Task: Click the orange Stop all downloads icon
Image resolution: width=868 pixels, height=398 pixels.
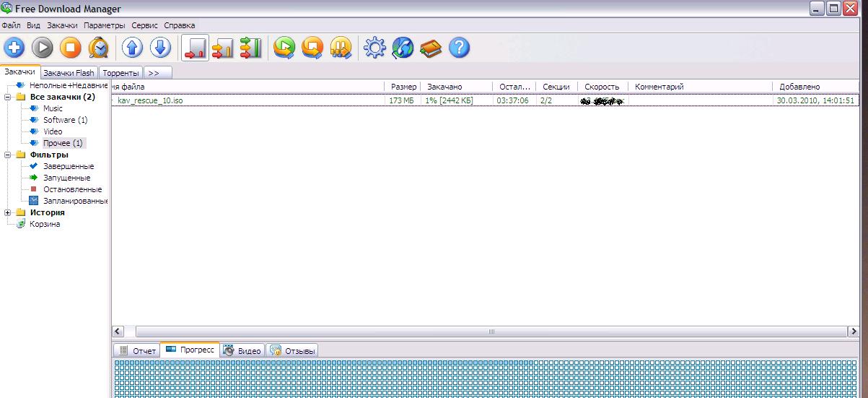Action: [312, 48]
